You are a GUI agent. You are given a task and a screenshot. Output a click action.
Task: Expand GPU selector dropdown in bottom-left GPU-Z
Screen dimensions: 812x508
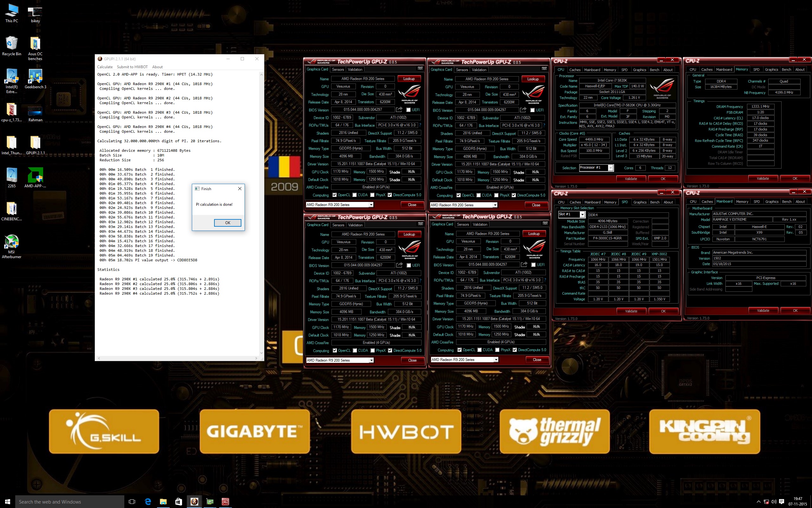pyautogui.click(x=371, y=360)
